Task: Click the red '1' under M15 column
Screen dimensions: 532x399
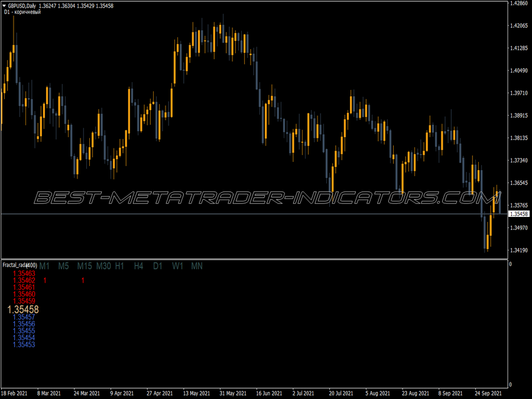Action: point(83,281)
